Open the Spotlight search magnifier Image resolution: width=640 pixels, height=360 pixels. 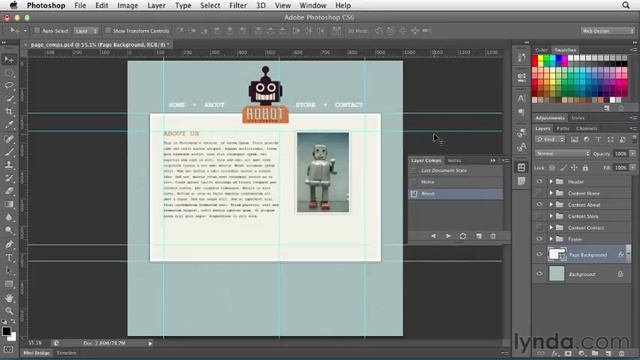(626, 5)
